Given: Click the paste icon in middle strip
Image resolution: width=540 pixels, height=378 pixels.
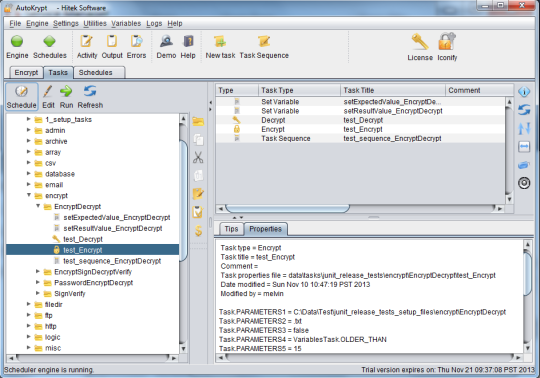Looking at the screenshot, I should [198, 176].
